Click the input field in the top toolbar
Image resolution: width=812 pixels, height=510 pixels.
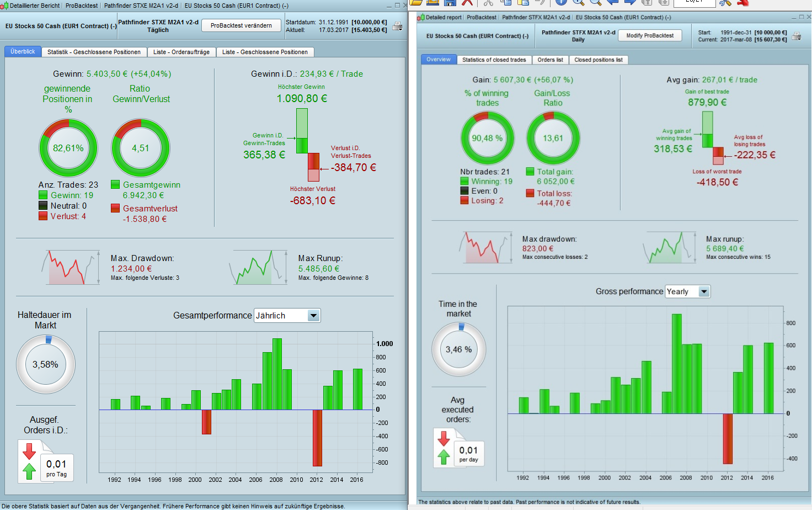tap(695, 2)
